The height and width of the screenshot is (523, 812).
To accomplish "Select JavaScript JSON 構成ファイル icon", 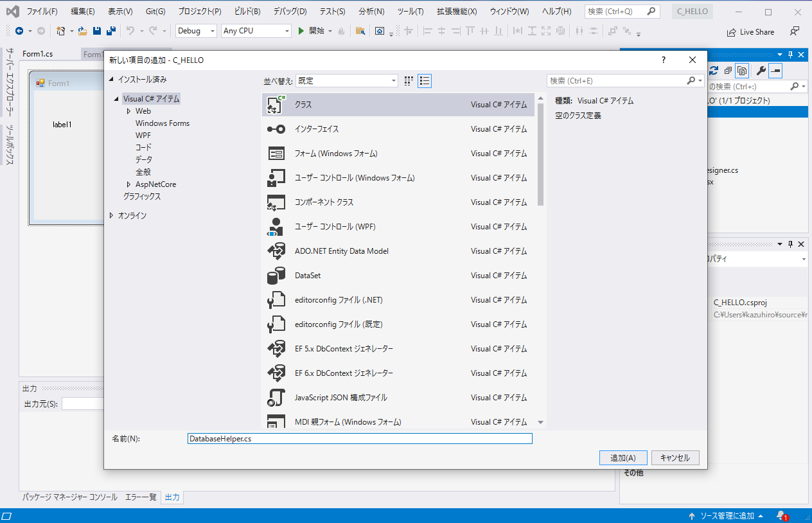I will [x=276, y=398].
